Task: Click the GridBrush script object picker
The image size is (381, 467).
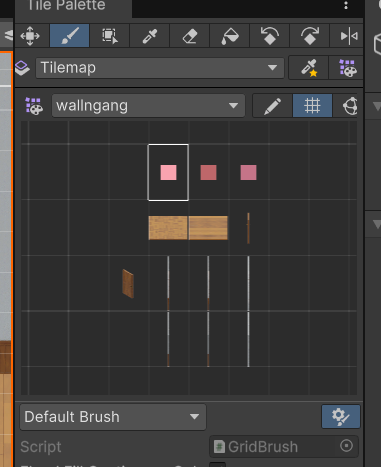Action: (346, 446)
